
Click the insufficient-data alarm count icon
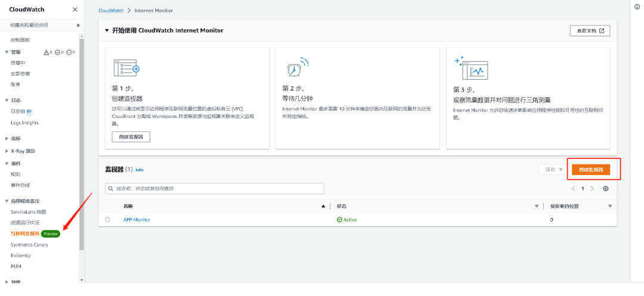pos(69,52)
